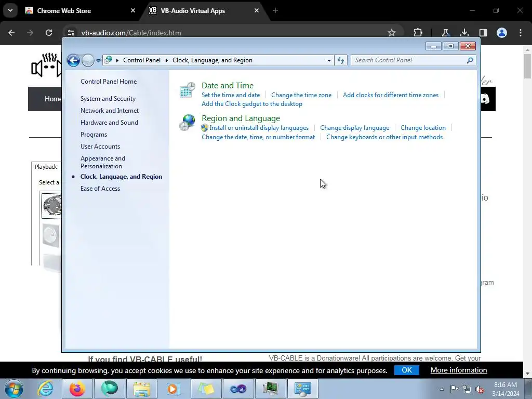Click the network tray icon

[467, 389]
